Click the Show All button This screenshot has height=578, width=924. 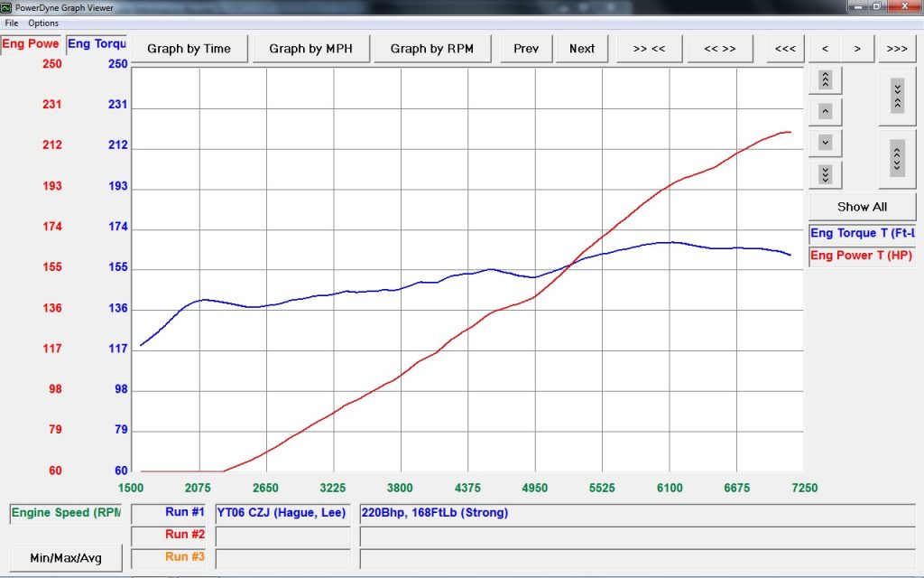coord(862,207)
